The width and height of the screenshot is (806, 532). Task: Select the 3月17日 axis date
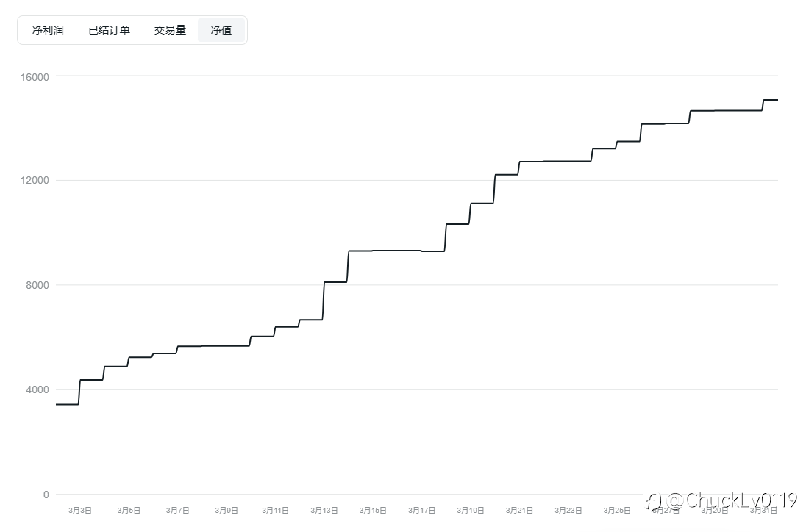pos(422,510)
